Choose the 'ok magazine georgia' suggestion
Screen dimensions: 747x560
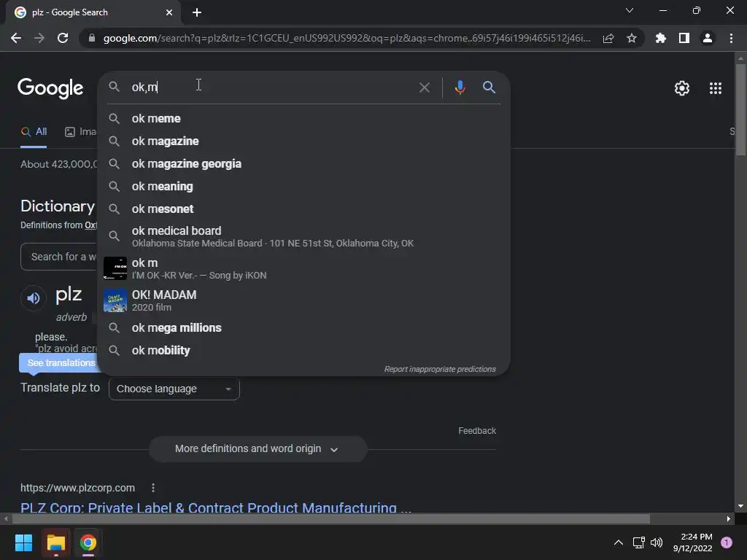[303, 164]
